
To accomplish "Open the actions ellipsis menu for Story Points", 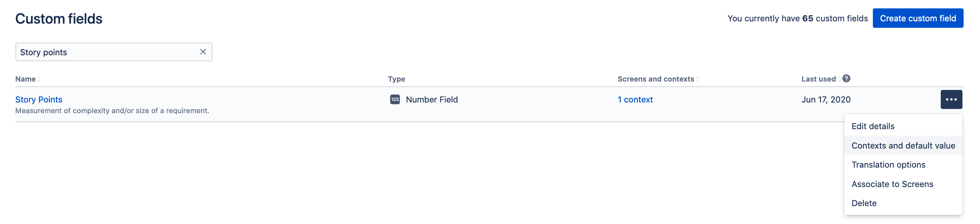I will (x=951, y=99).
